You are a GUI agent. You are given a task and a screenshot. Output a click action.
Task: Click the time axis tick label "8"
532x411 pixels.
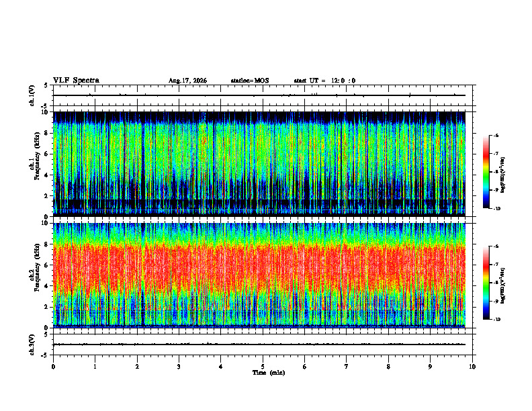point(388,367)
